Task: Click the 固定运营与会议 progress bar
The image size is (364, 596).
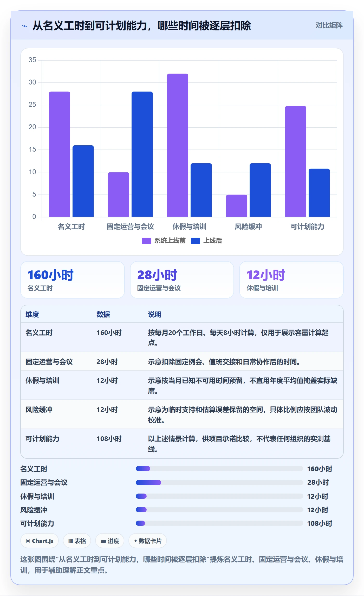Action: click(x=219, y=483)
